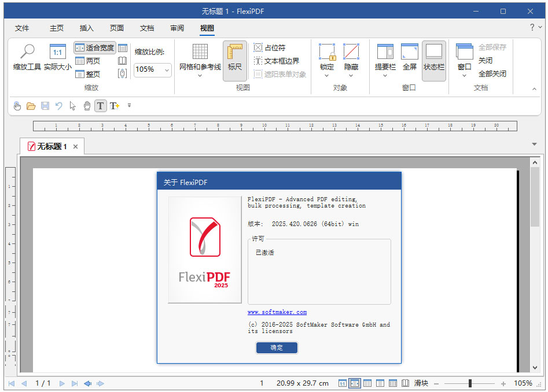548x392 pixels.
Task: Open the help question mark button
Action: tap(532, 27)
